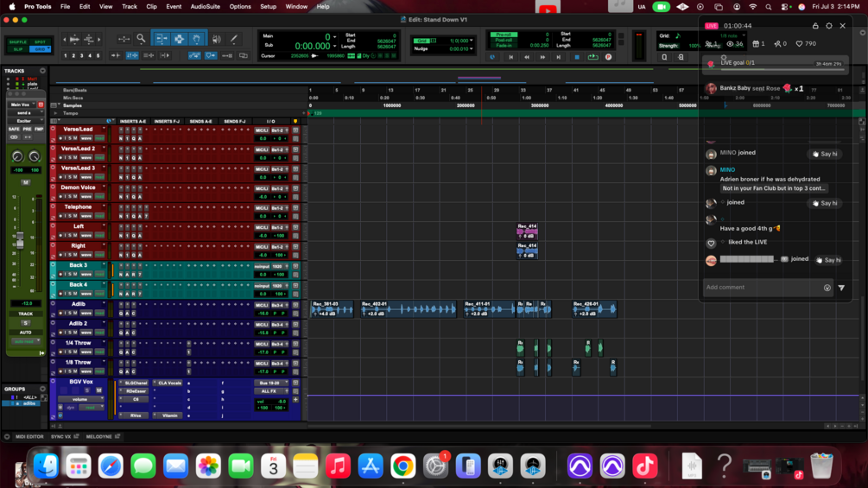
Task: Select the Trim tool in the toolbar
Action: [162, 39]
